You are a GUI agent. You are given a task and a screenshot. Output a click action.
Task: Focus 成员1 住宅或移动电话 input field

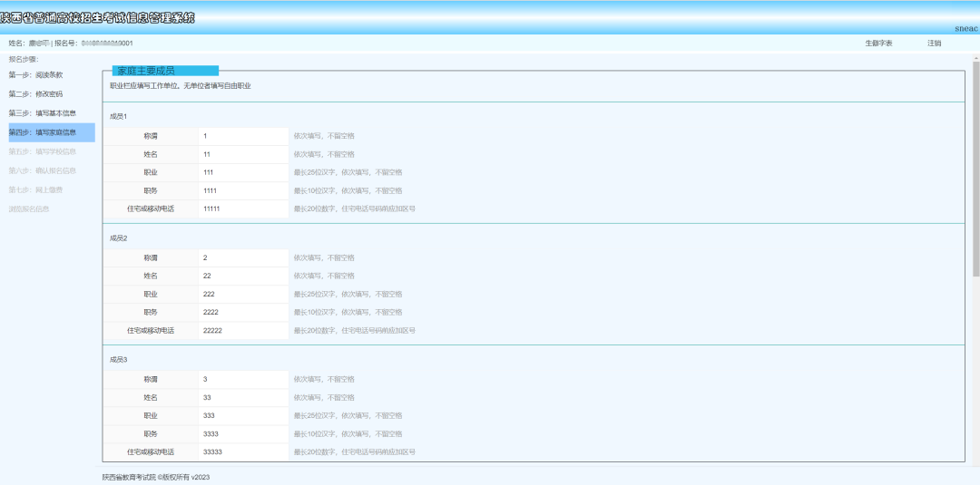(243, 209)
